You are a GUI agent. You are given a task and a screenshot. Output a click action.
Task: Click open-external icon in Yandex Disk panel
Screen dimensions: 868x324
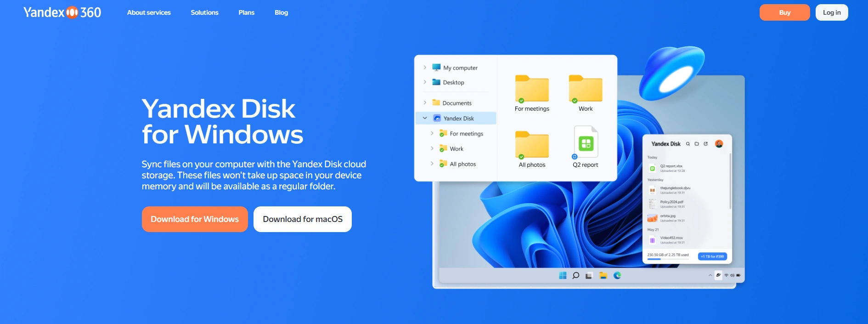[x=706, y=144]
